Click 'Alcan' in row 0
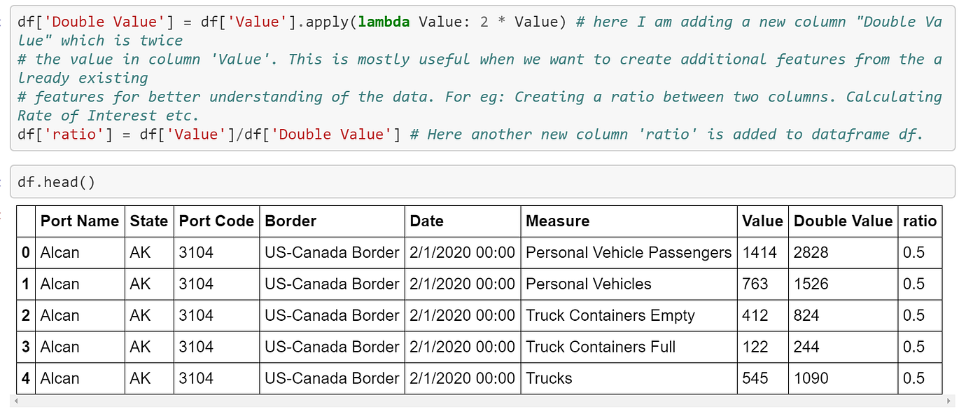Screen dimensions: 980x414 80,252
